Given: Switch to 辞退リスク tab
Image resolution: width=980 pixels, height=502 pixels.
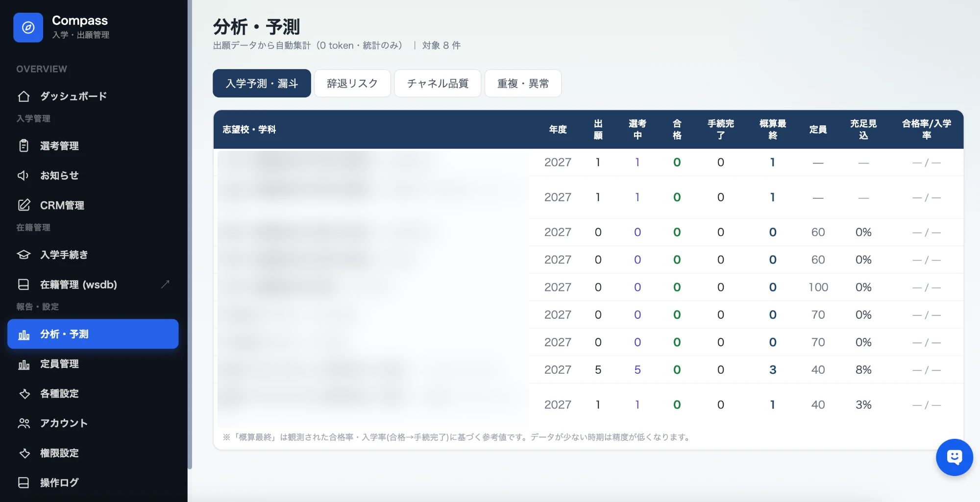Looking at the screenshot, I should (352, 83).
